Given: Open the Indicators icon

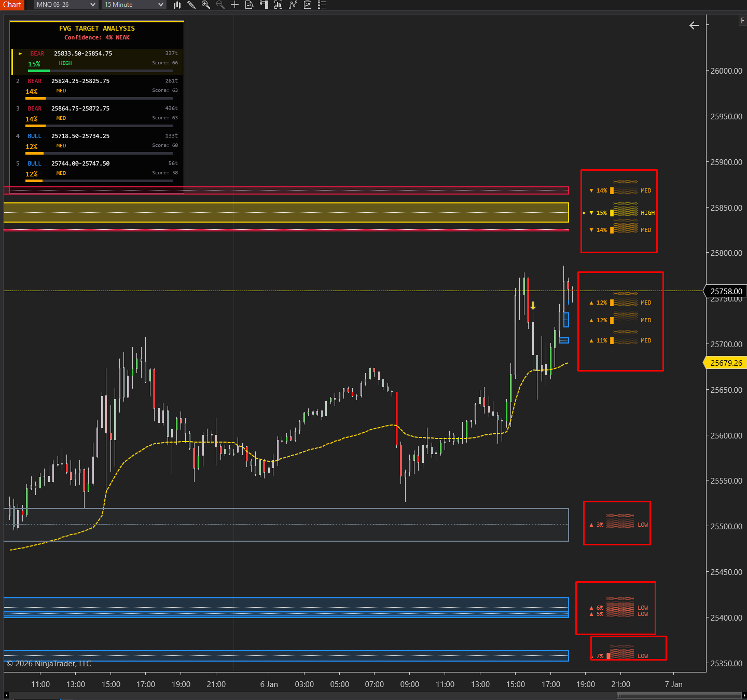Looking at the screenshot, I should 293,5.
